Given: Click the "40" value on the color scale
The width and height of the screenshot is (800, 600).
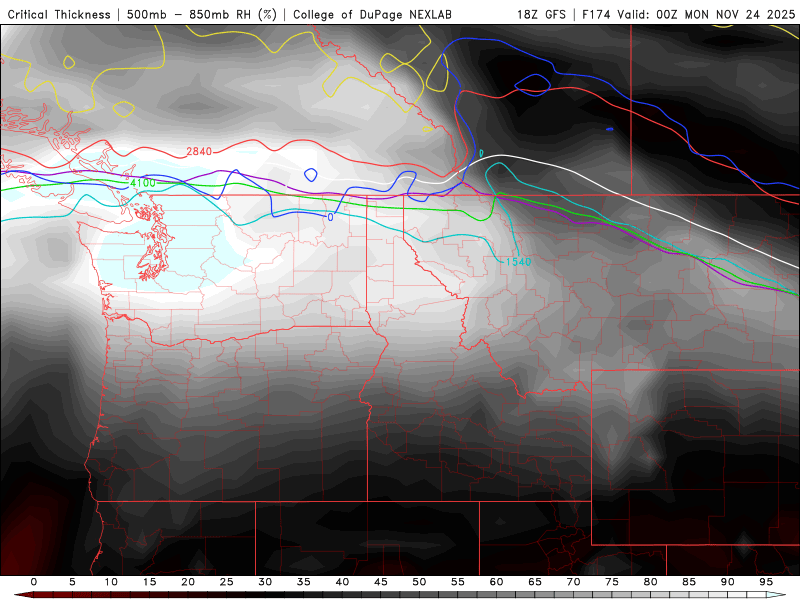Looking at the screenshot, I should tap(342, 582).
